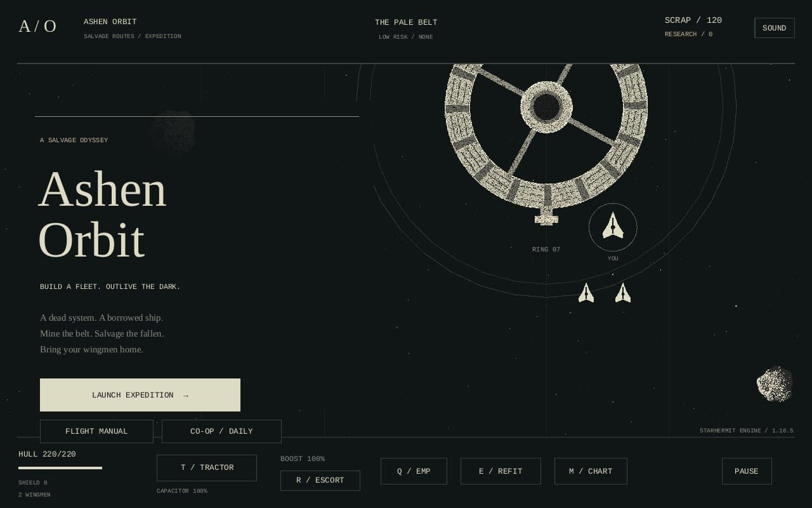Activate the R / ESCORT command
This screenshot has width=812, height=508.
[320, 480]
